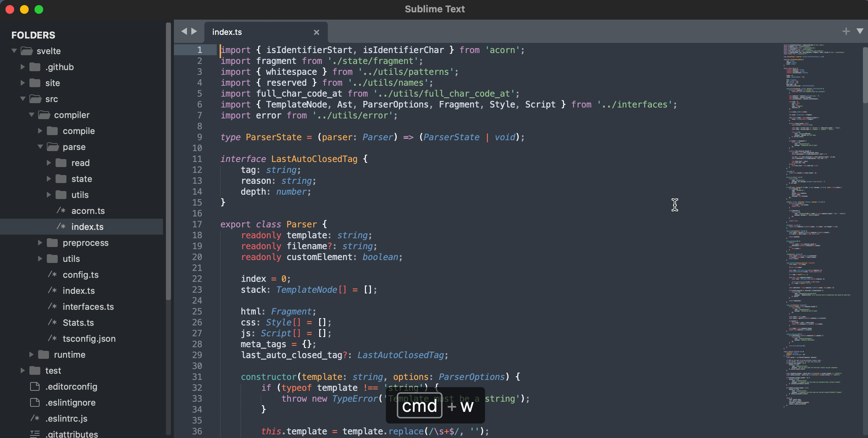Image resolution: width=868 pixels, height=438 pixels.
Task: Open index.ts under the compiler folder
Action: (x=79, y=291)
